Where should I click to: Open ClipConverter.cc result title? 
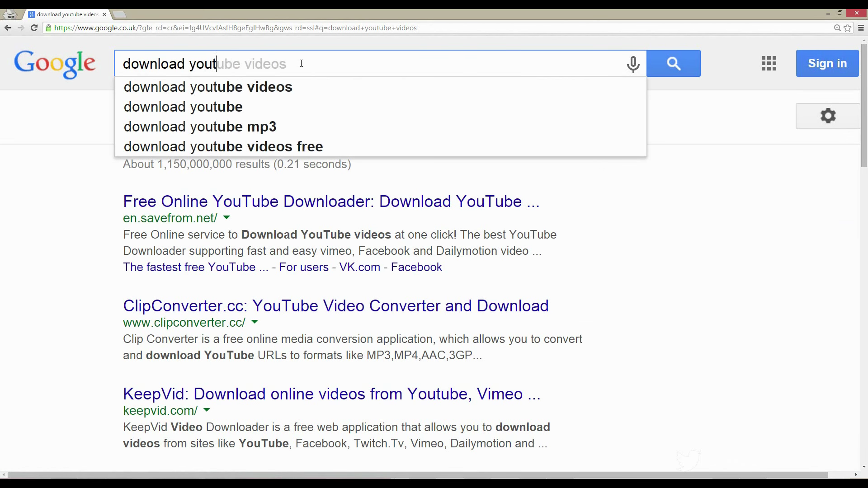336,306
